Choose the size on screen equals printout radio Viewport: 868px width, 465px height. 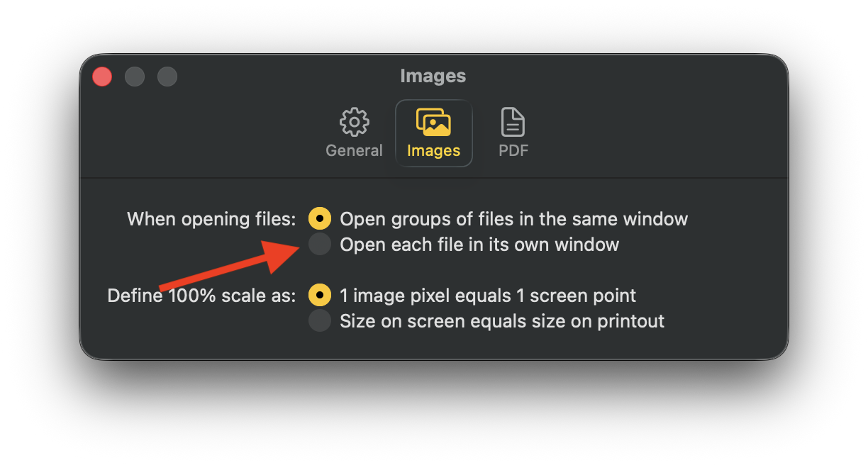(x=320, y=321)
